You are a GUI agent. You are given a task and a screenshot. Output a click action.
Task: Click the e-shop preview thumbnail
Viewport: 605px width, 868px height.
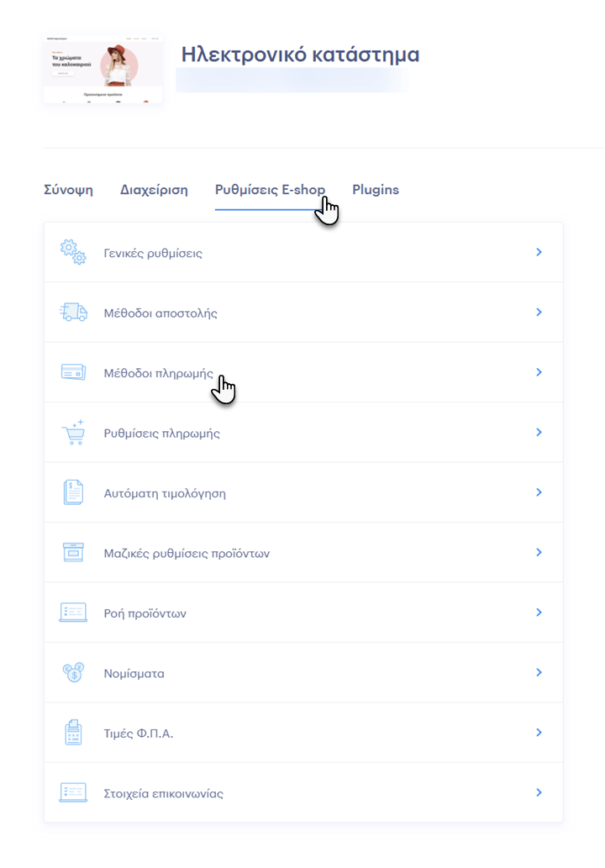coord(103,69)
